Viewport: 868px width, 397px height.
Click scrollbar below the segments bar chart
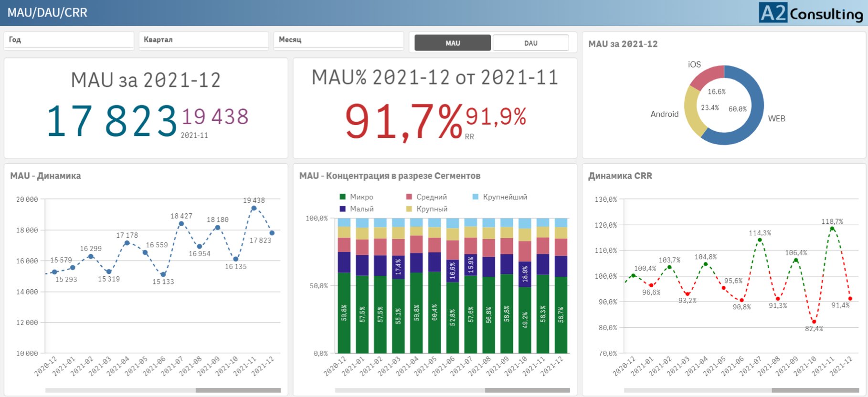[527, 390]
